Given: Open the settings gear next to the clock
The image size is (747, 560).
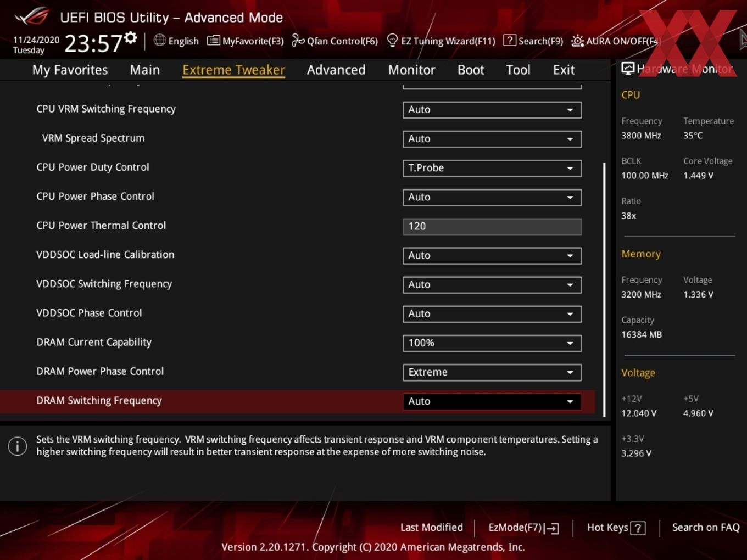Looking at the screenshot, I should tap(131, 38).
